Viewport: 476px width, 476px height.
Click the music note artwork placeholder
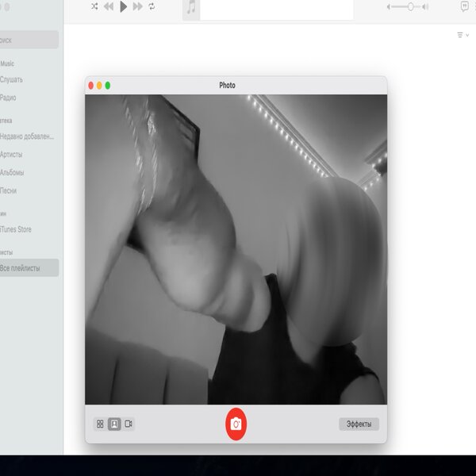coord(191,8)
